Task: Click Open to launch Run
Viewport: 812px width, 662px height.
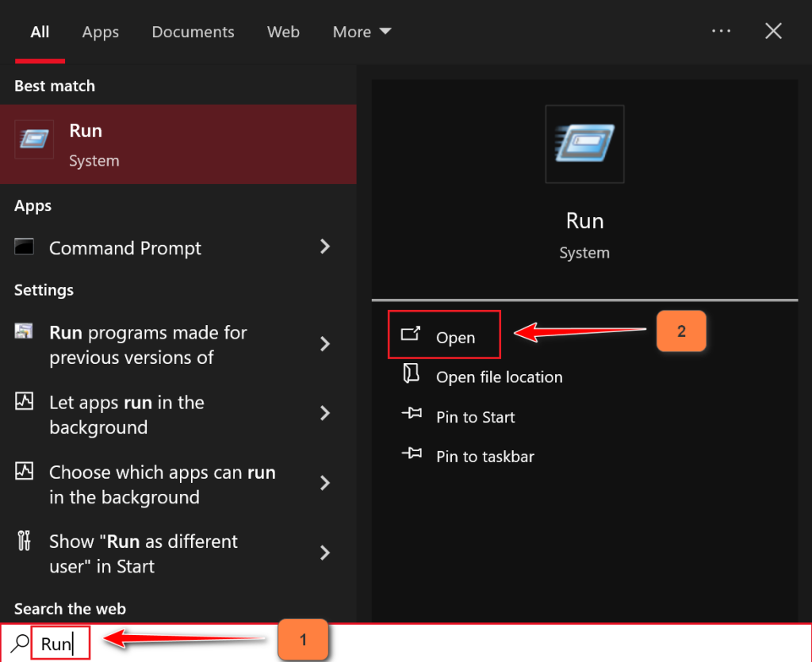Action: 455,338
